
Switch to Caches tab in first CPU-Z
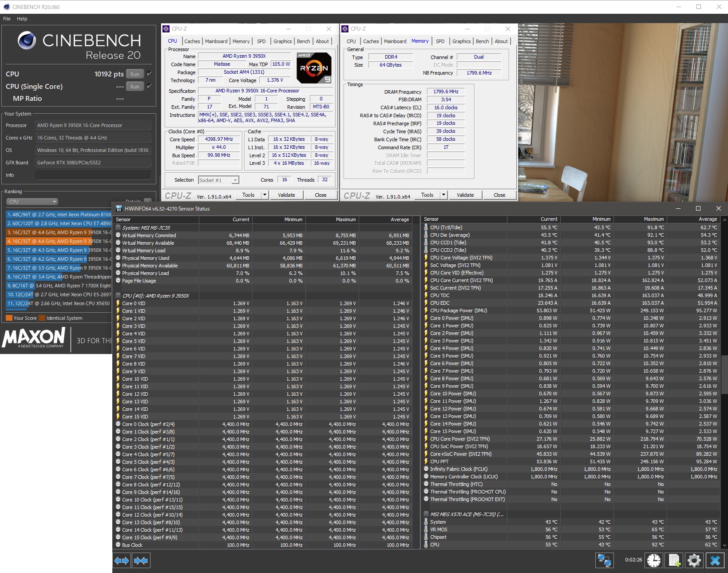[192, 41]
